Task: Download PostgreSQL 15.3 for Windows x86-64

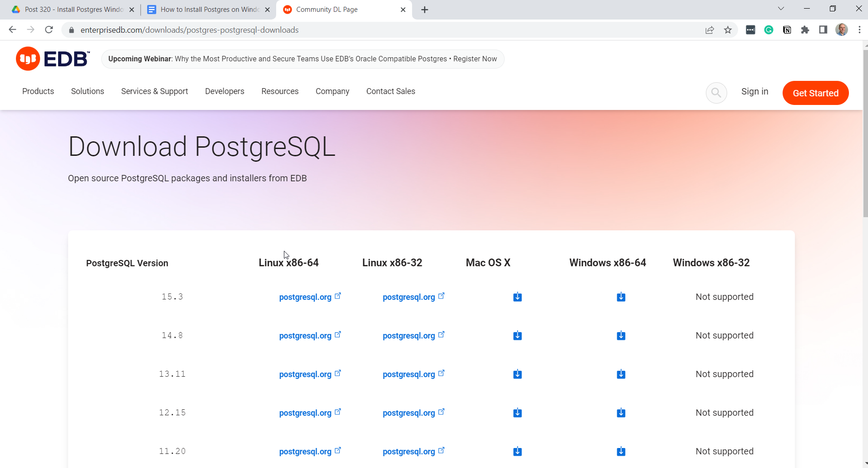Action: click(621, 297)
